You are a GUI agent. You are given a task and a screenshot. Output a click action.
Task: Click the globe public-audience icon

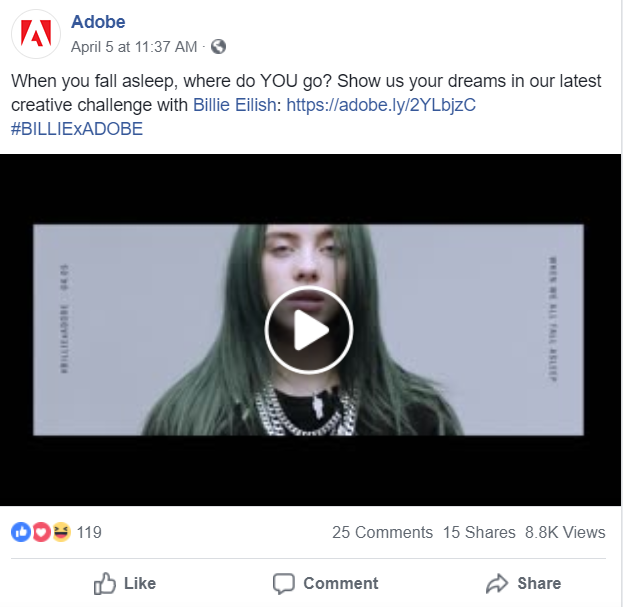[218, 46]
